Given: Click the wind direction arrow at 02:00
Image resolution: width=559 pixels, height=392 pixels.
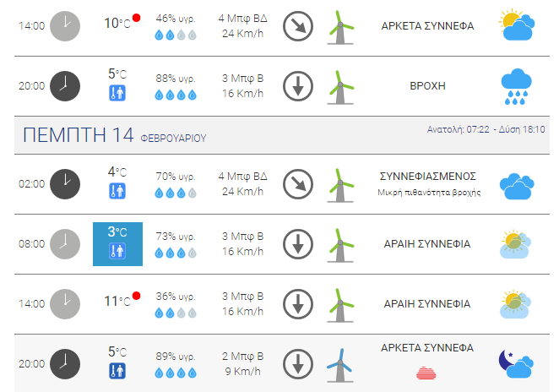Looking at the screenshot, I should tap(298, 184).
